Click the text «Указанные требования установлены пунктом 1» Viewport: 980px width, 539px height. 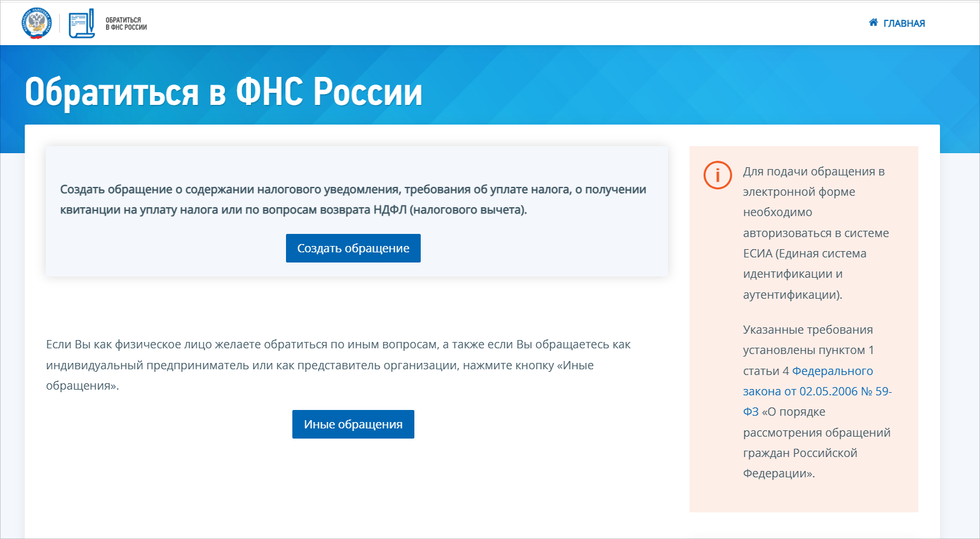[808, 339]
